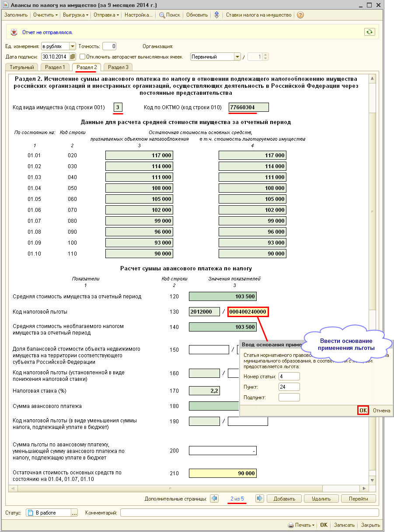Click the green refresh status icon
The image size is (394, 532).
click(x=370, y=32)
